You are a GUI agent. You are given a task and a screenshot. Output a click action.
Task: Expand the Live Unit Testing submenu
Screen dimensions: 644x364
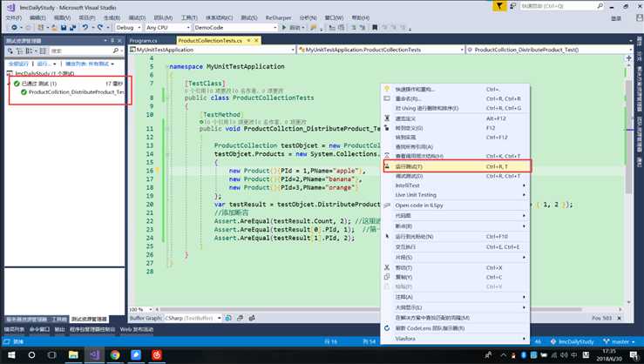click(x=456, y=195)
